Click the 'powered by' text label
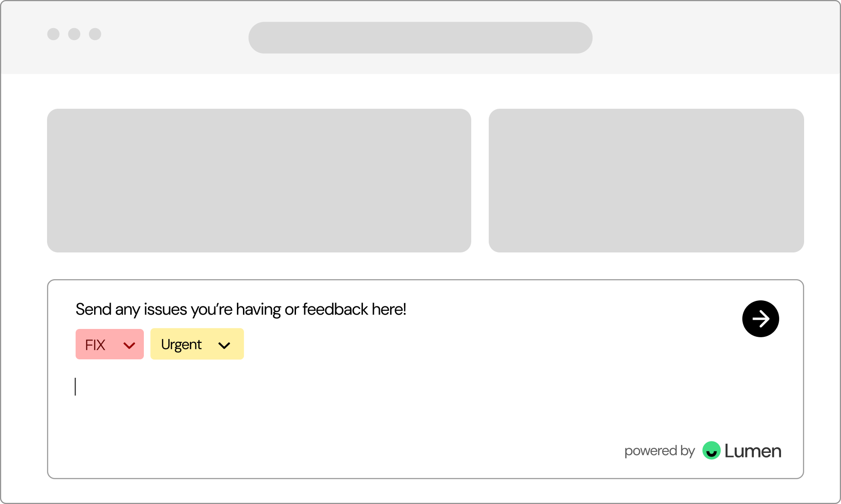The height and width of the screenshot is (504, 841). click(659, 451)
